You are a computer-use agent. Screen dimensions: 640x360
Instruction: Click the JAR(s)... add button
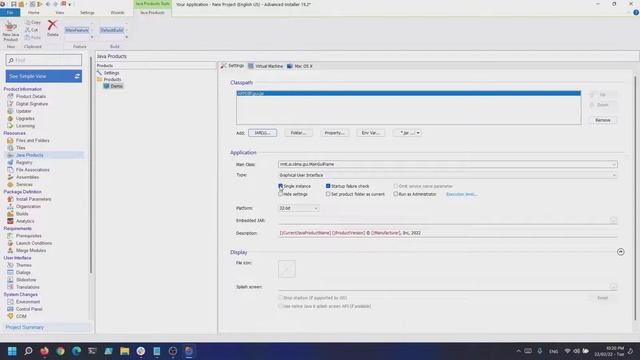pos(262,133)
